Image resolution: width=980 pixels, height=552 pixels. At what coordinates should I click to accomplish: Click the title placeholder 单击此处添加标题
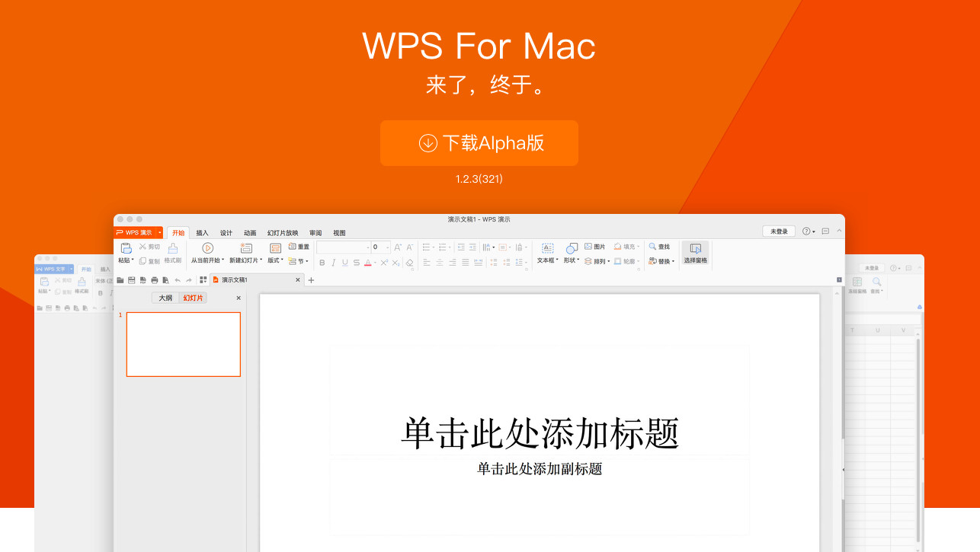pos(540,433)
